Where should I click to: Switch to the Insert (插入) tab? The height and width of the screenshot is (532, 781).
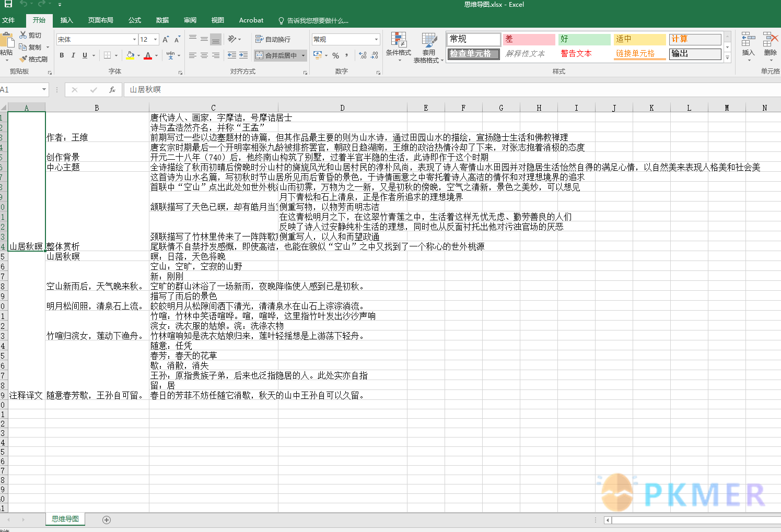coord(67,20)
